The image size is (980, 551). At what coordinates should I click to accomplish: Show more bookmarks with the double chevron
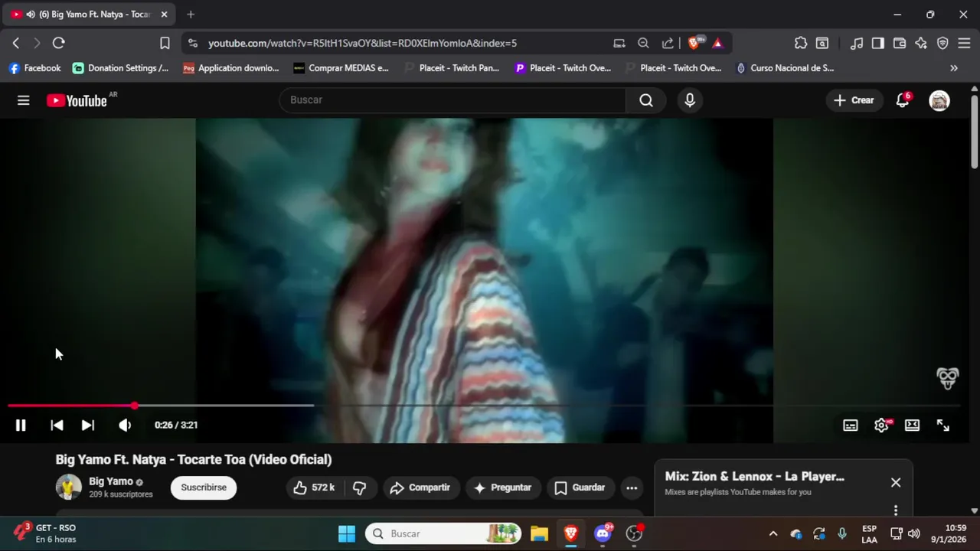[954, 68]
